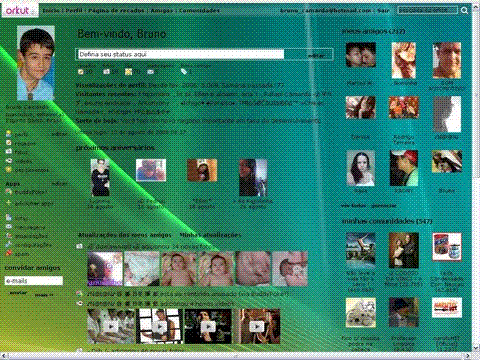Play the last video thumbnail in feed
Viewport: 480px width, 360px height.
click(x=256, y=326)
